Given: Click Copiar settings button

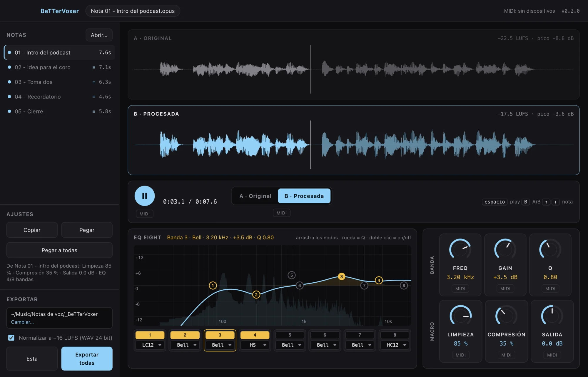Looking at the screenshot, I should click(x=32, y=230).
